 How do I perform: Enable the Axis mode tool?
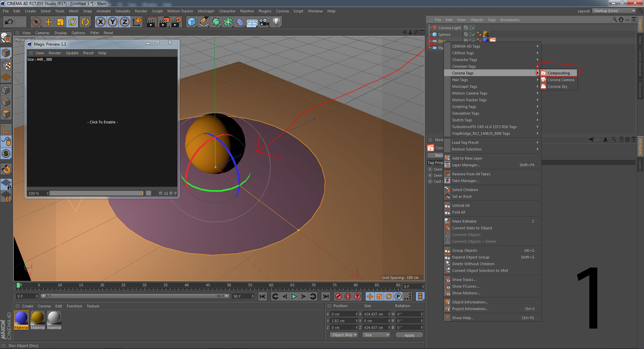point(6,129)
